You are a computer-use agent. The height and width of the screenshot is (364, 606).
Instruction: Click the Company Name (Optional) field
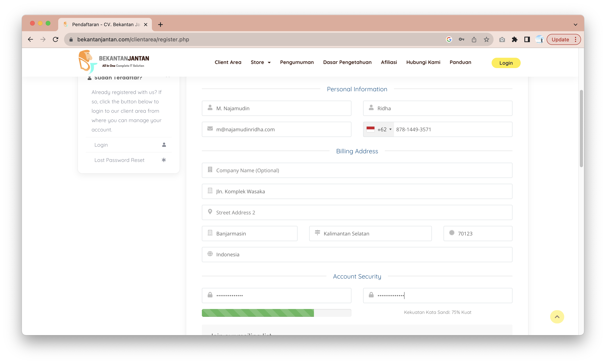coord(357,170)
